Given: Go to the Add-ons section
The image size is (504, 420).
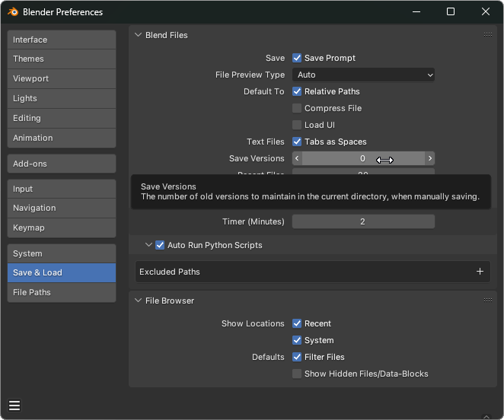Looking at the screenshot, I should (61, 164).
